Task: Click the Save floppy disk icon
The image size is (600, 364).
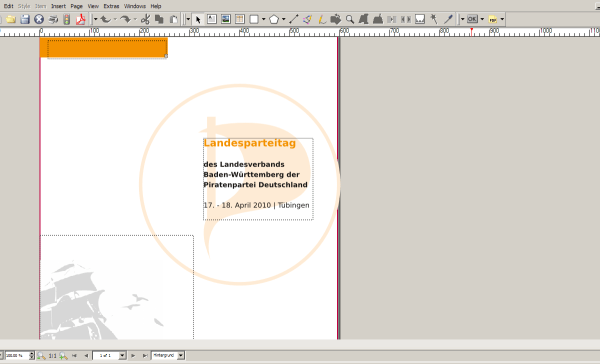Action: tap(25, 19)
